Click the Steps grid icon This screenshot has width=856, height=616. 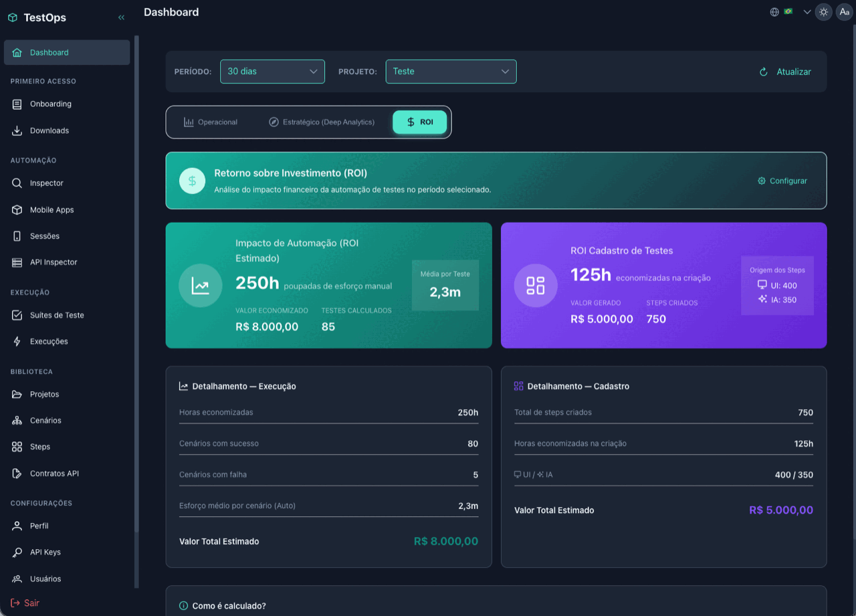click(17, 447)
